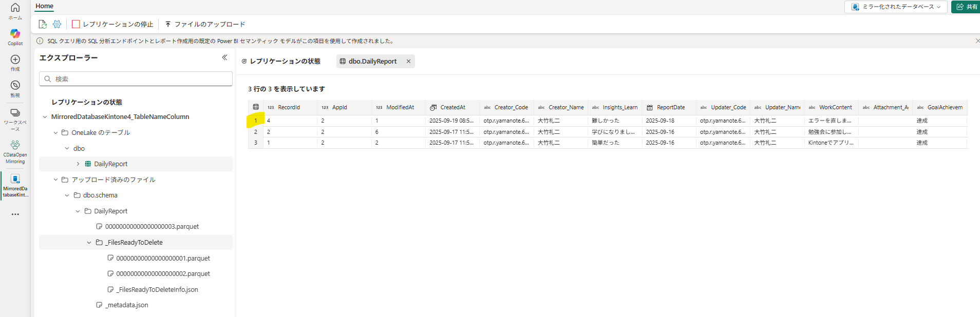Collapse MirroredDatabaseKintone4_TableNameColumn node
Image resolution: width=980 pixels, height=317 pixels.
(x=45, y=117)
